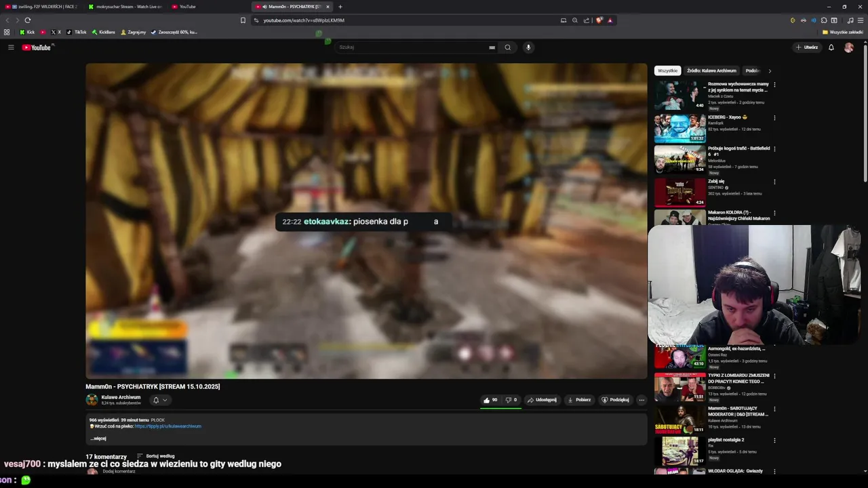Click the 'Podziękuj' thanks button
This screenshot has height=488, width=868.
click(615, 400)
